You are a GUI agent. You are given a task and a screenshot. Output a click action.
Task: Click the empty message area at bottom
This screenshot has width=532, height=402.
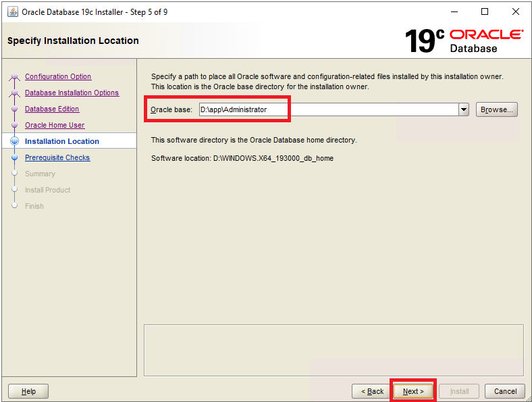pos(334,351)
